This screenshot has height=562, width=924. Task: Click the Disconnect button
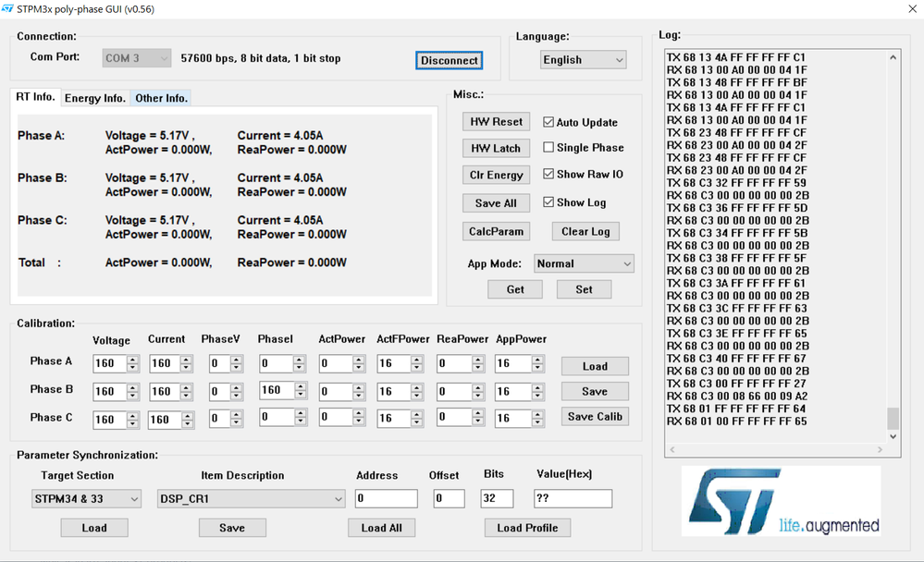pyautogui.click(x=449, y=60)
